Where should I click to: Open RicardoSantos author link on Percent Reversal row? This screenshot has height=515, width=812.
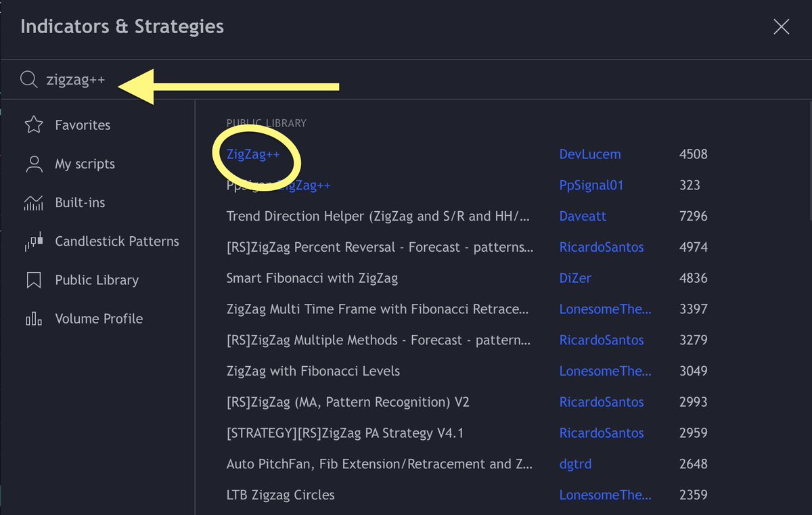[602, 248]
